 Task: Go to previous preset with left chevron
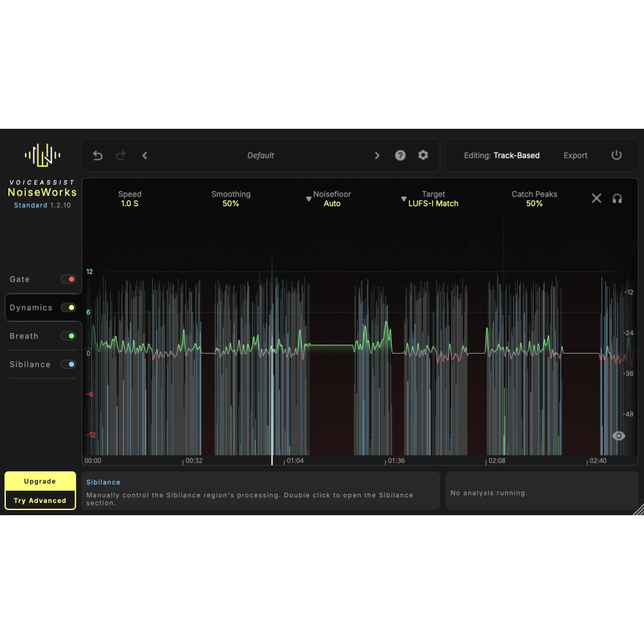pyautogui.click(x=144, y=156)
